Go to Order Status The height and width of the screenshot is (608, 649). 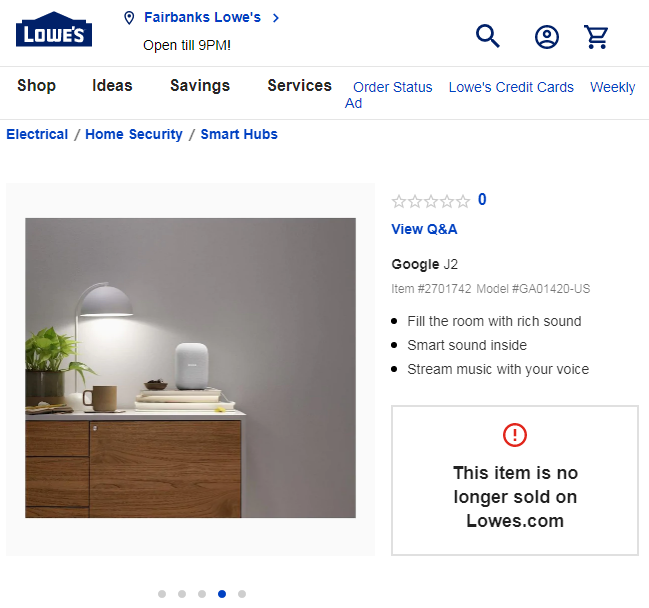392,87
